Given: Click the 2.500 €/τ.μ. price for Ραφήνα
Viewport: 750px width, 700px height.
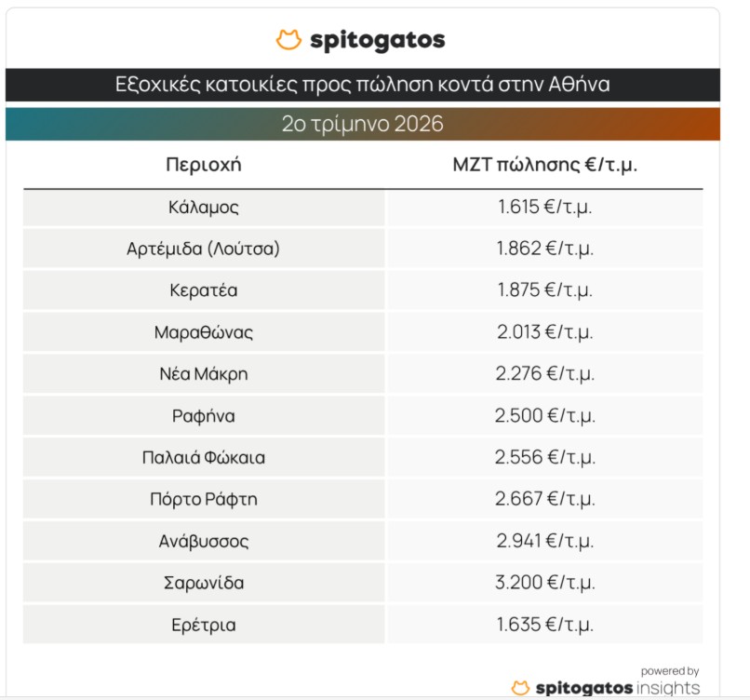Looking at the screenshot, I should pos(544,416).
